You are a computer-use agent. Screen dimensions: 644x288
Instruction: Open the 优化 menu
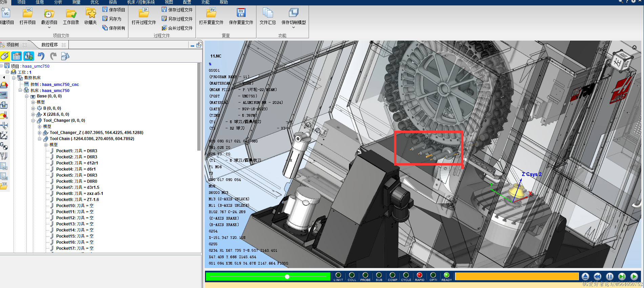(x=95, y=2)
